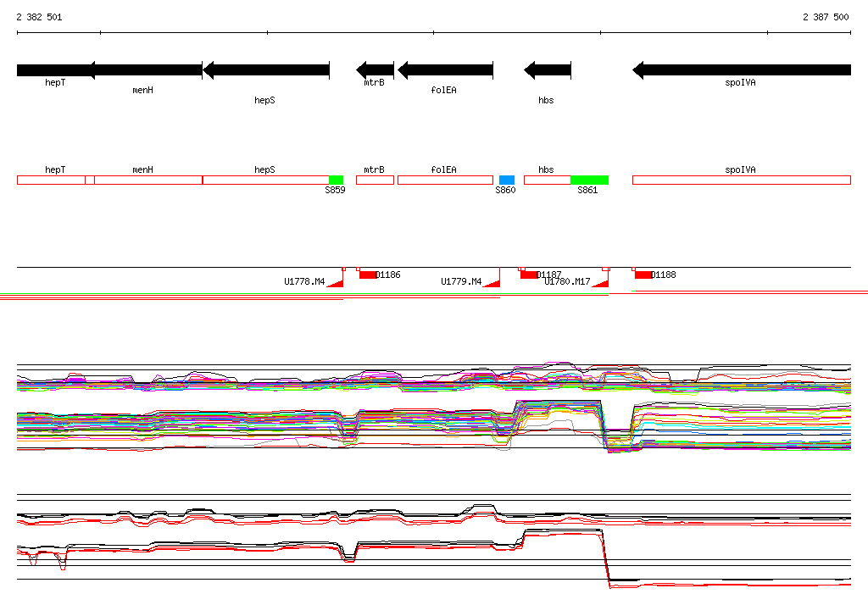Click the U1778.M4 red triangle marker
The height and width of the screenshot is (605, 868).
(337, 283)
